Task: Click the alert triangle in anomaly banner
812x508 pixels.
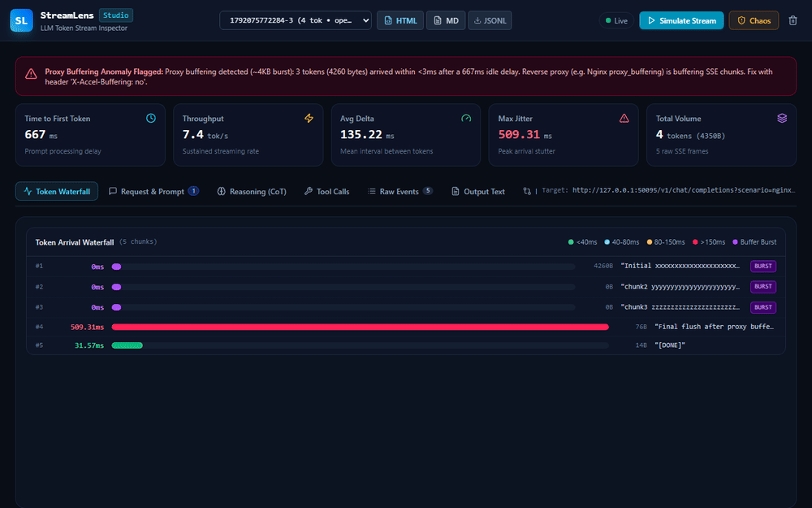Action: tap(31, 74)
